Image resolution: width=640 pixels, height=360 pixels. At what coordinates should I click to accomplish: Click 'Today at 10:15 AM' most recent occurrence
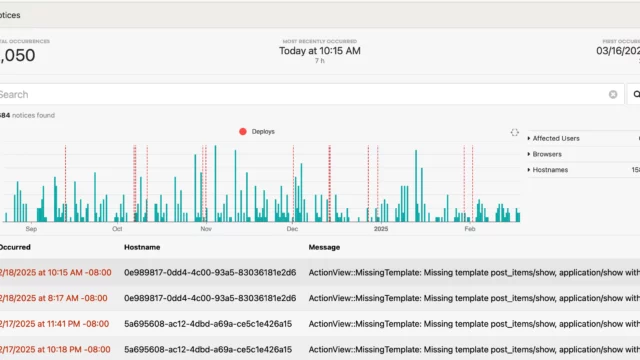(320, 51)
